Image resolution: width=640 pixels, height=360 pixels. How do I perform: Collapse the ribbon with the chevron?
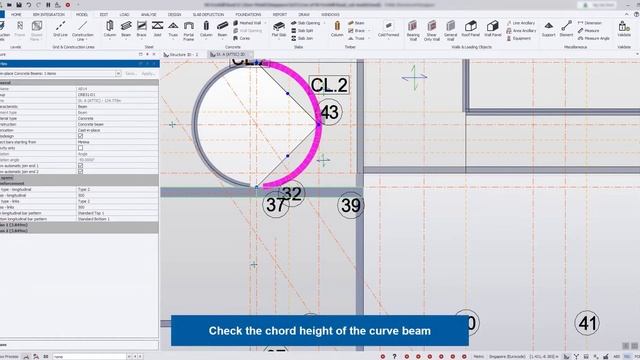pyautogui.click(x=627, y=14)
